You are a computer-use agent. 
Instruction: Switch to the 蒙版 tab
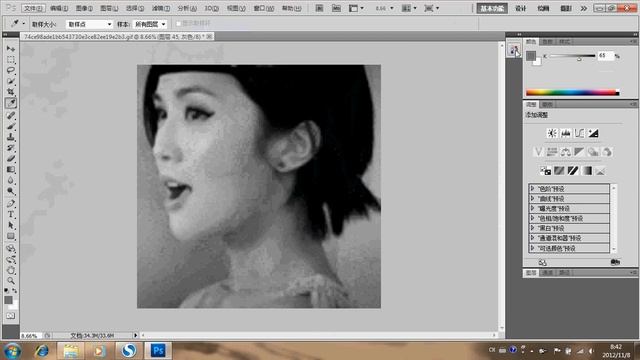pyautogui.click(x=547, y=104)
